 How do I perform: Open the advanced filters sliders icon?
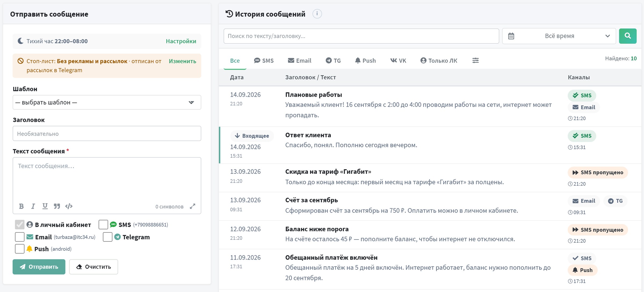tap(475, 61)
